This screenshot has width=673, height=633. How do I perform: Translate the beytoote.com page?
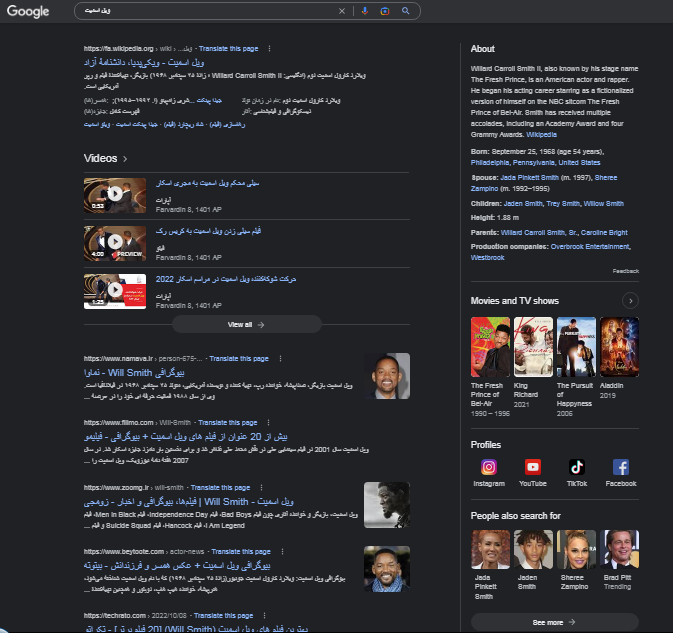[x=241, y=551]
